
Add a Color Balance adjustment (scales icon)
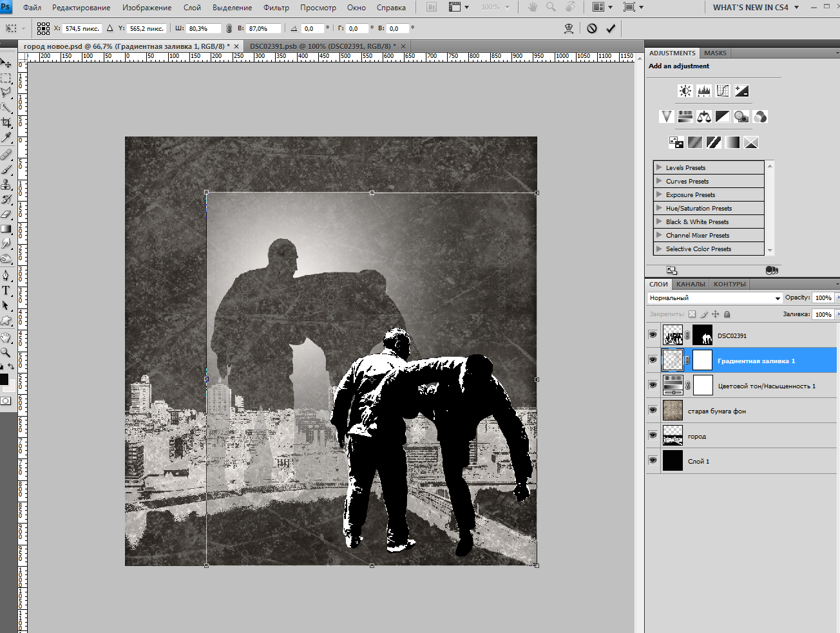(x=704, y=117)
